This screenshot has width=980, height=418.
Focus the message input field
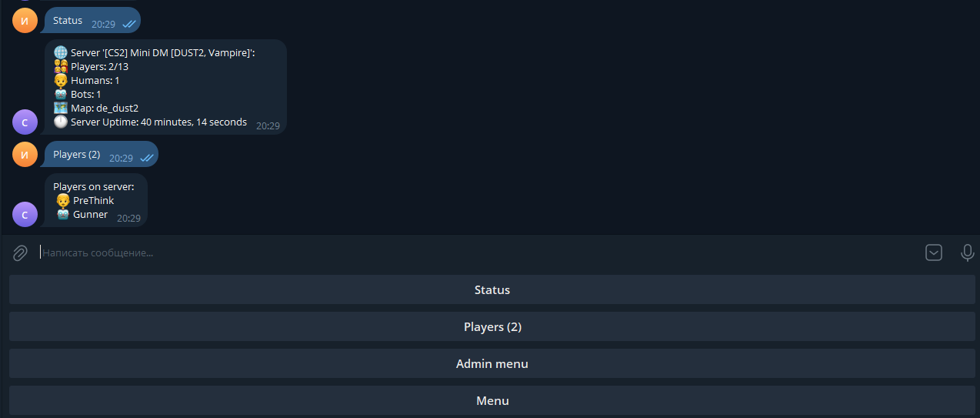[x=462, y=252]
